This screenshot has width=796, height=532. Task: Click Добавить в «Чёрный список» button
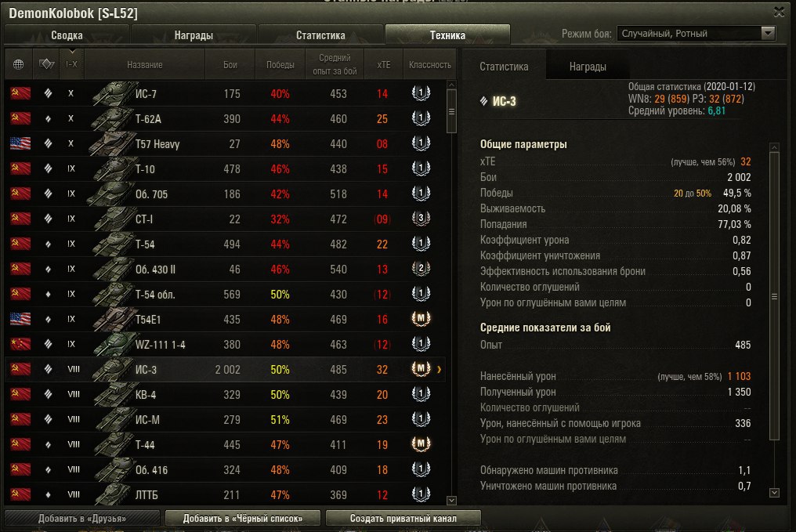[243, 519]
